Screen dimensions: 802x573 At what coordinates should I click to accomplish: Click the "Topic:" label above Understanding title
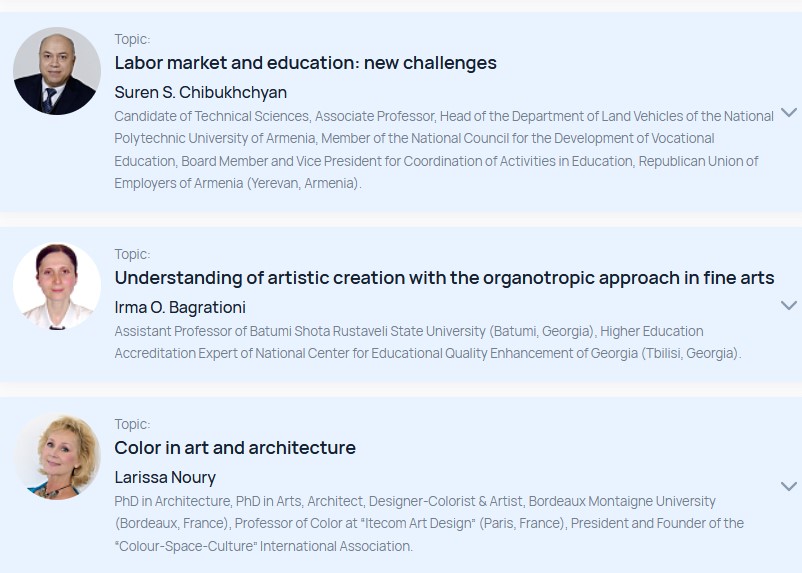coord(132,254)
